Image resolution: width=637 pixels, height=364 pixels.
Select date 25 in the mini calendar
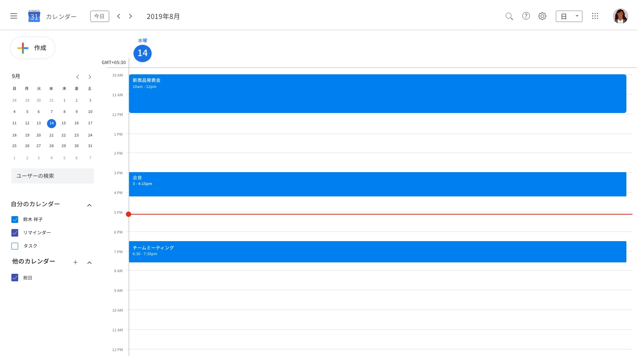click(14, 146)
